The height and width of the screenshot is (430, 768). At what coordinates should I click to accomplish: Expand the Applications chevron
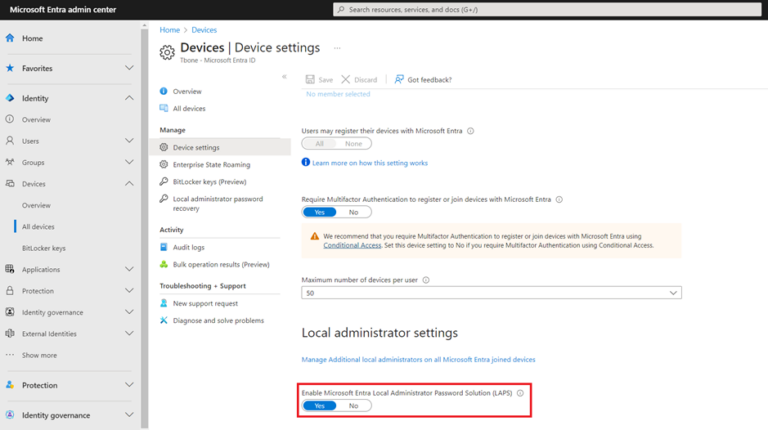click(129, 269)
